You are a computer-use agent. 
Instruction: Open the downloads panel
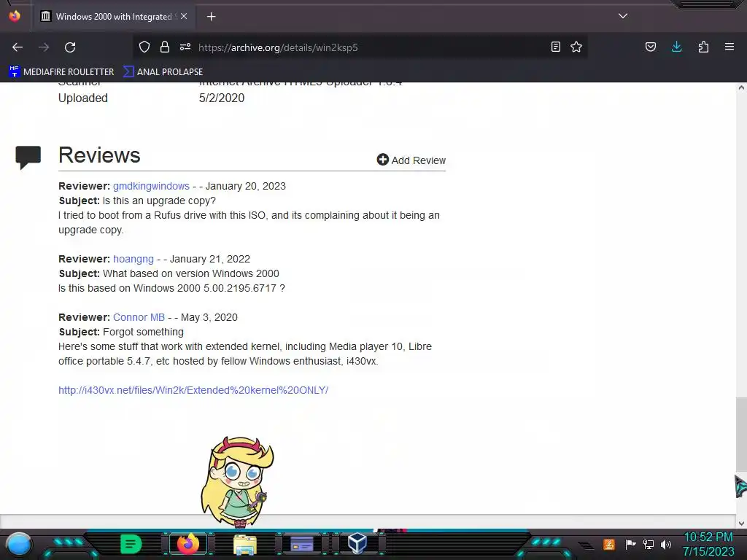676,47
